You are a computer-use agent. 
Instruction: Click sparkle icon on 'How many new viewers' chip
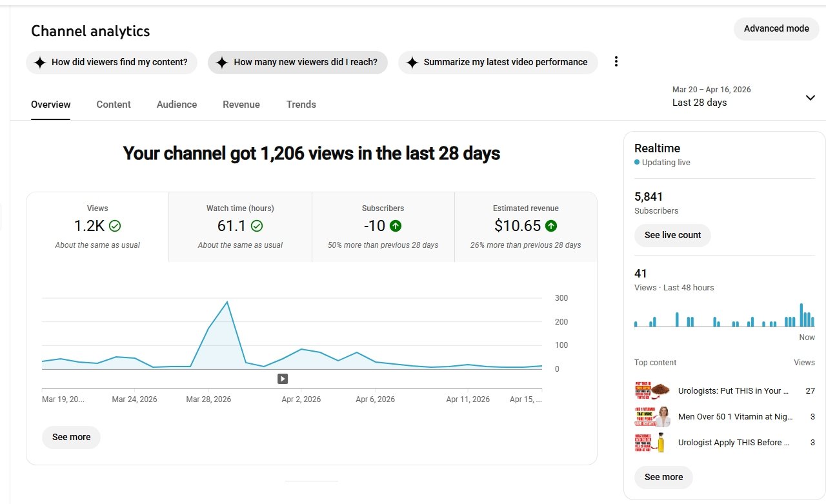coord(222,63)
